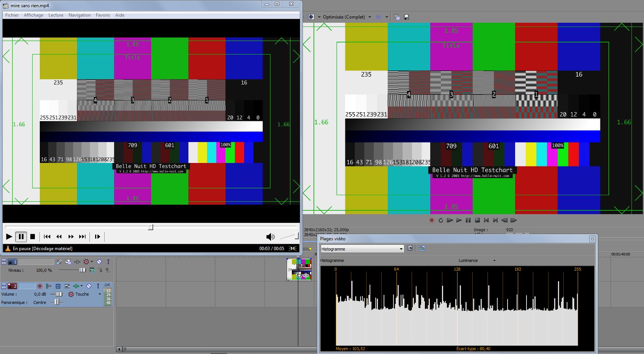Open the Affichage menu in VLC

pos(33,15)
